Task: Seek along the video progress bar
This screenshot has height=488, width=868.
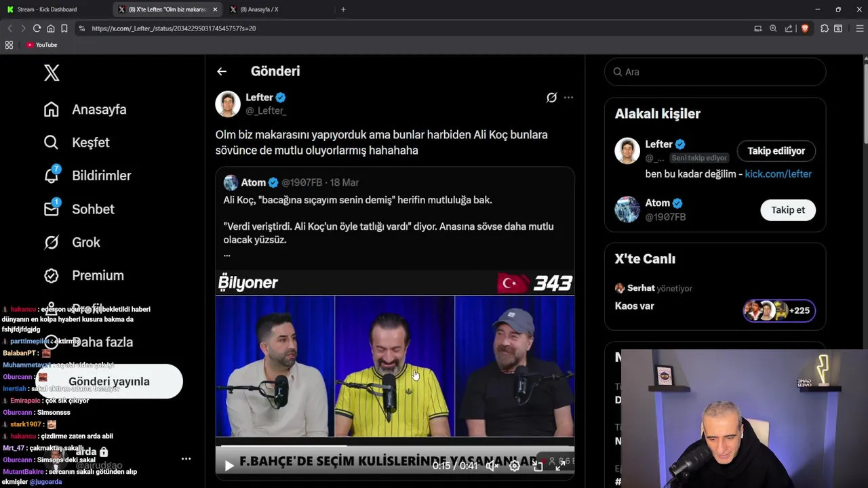Action: tap(395, 446)
